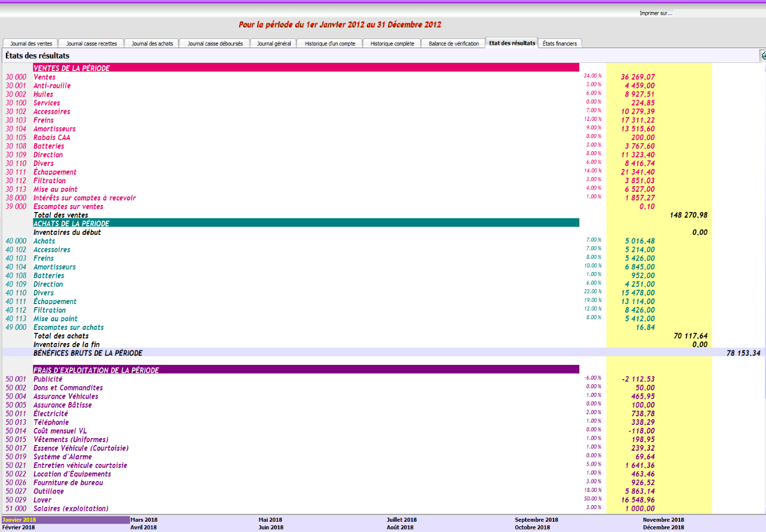Go to the Journal général tab
The width and height of the screenshot is (766, 532).
274,44
